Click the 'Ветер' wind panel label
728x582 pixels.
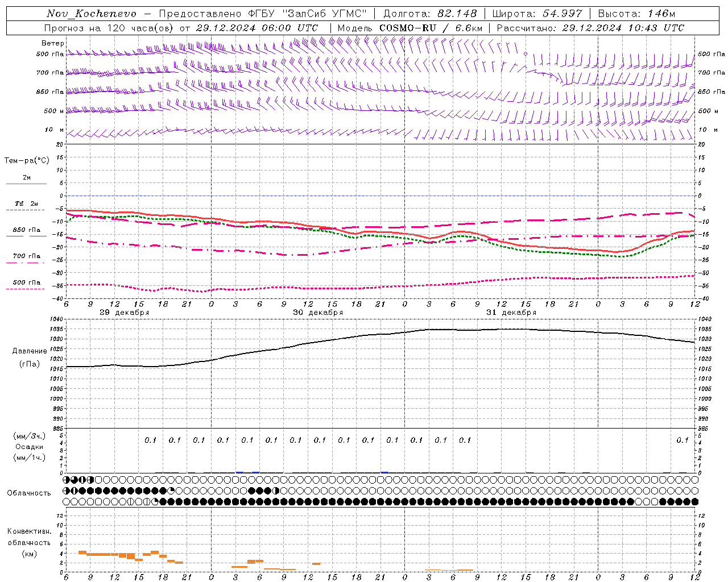coord(52,43)
